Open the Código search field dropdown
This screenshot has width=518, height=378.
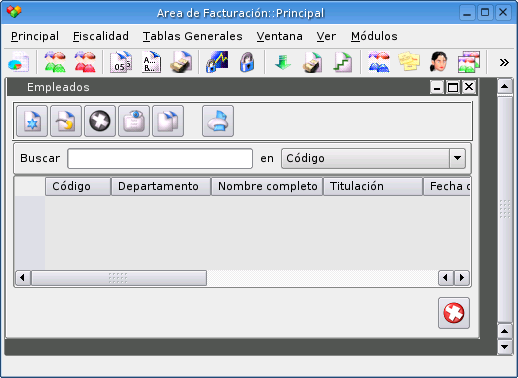373,158
